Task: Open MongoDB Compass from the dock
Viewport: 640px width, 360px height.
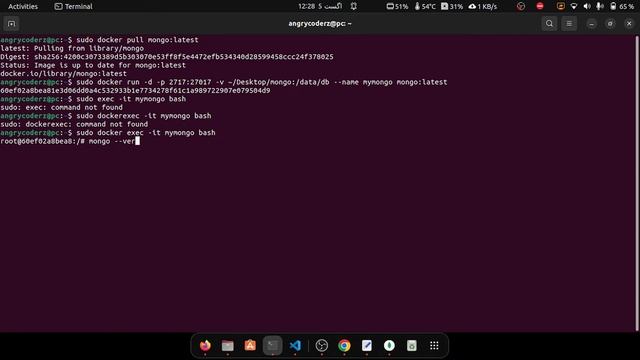Action: click(x=389, y=345)
